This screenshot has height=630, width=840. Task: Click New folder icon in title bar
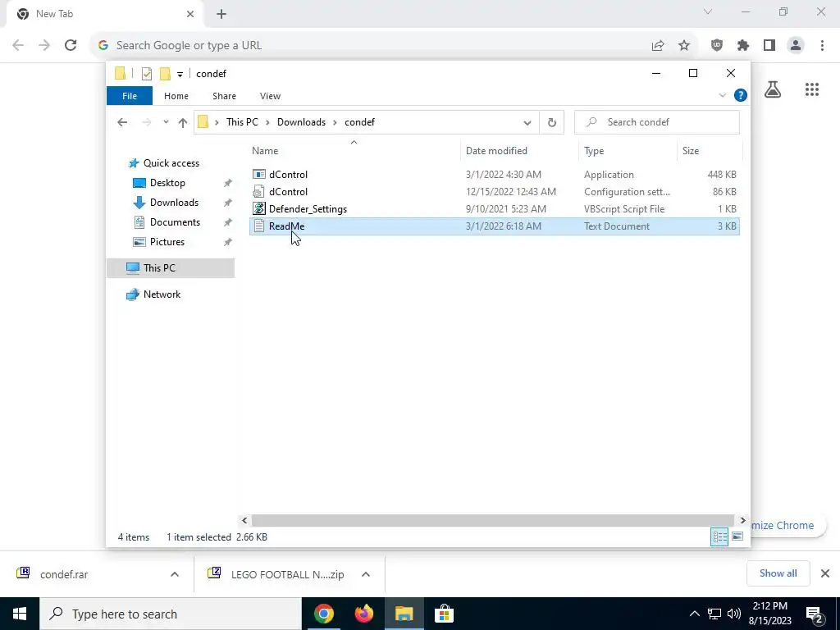tap(165, 73)
